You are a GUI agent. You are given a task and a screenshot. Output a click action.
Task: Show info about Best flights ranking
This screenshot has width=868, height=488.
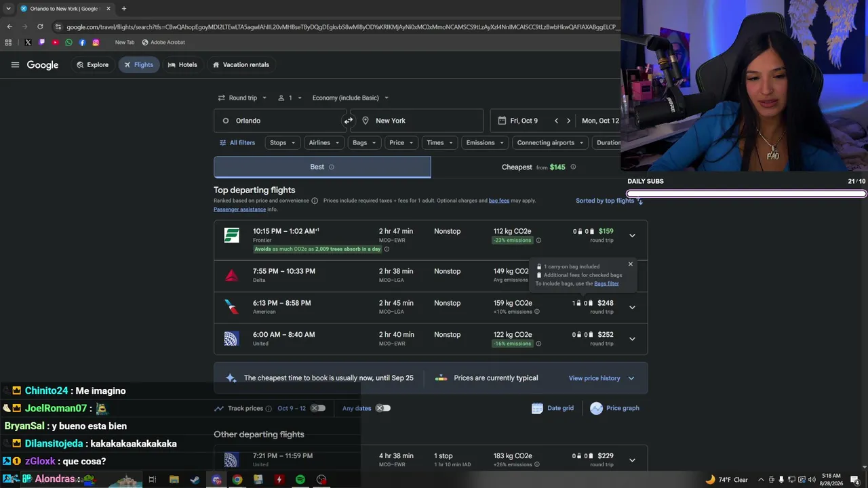click(x=332, y=167)
